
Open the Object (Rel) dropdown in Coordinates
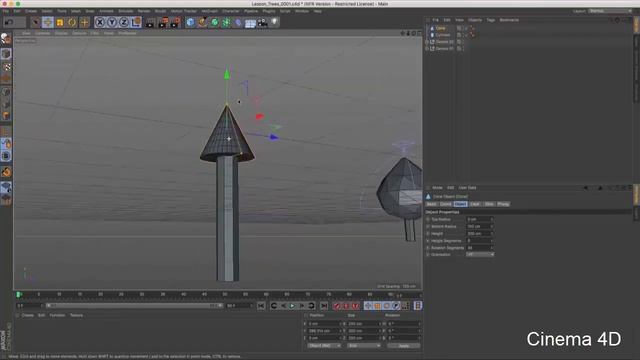324,345
